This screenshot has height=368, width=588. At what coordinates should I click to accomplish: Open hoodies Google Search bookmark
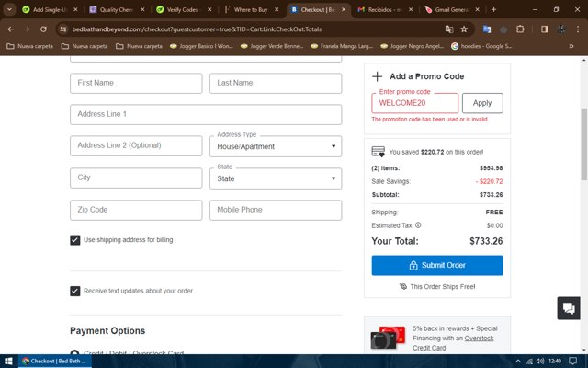pyautogui.click(x=481, y=46)
